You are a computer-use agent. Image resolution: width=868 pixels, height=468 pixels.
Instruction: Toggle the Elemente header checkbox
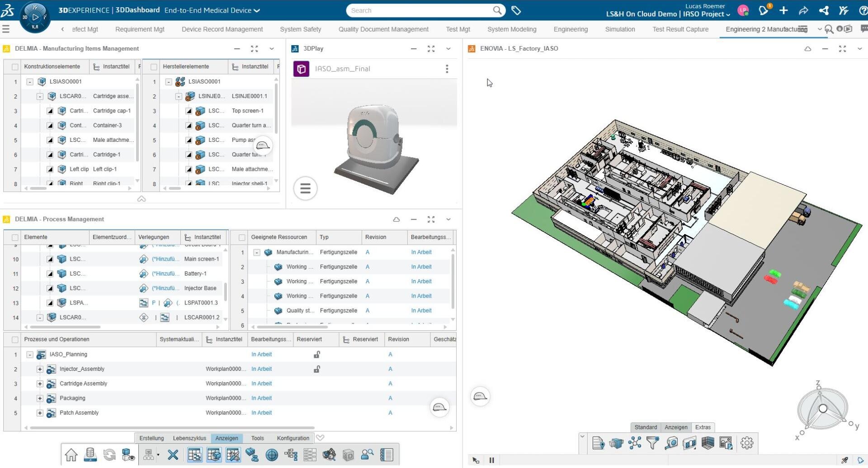point(15,238)
